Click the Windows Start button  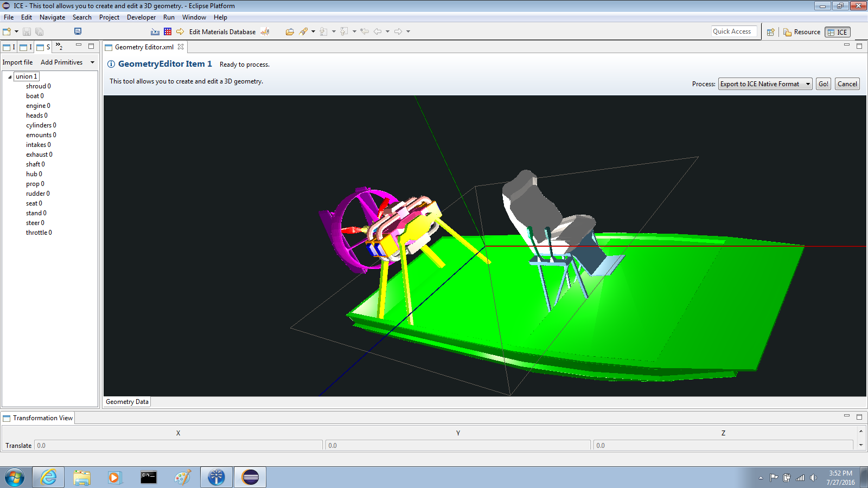(15, 478)
